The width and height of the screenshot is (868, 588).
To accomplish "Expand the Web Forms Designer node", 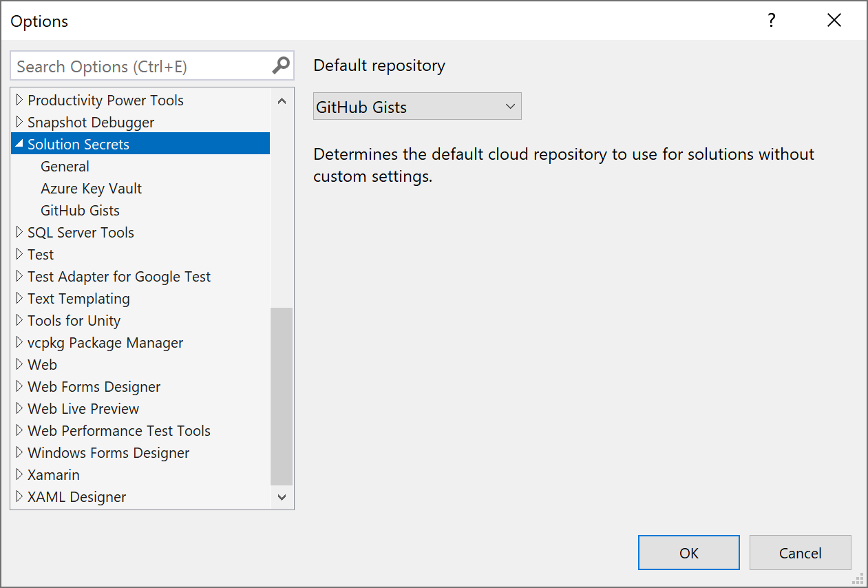I will coord(19,386).
